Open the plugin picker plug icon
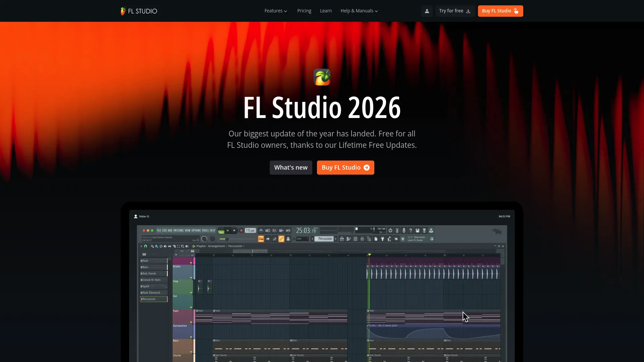644x362 pixels. coord(382,239)
